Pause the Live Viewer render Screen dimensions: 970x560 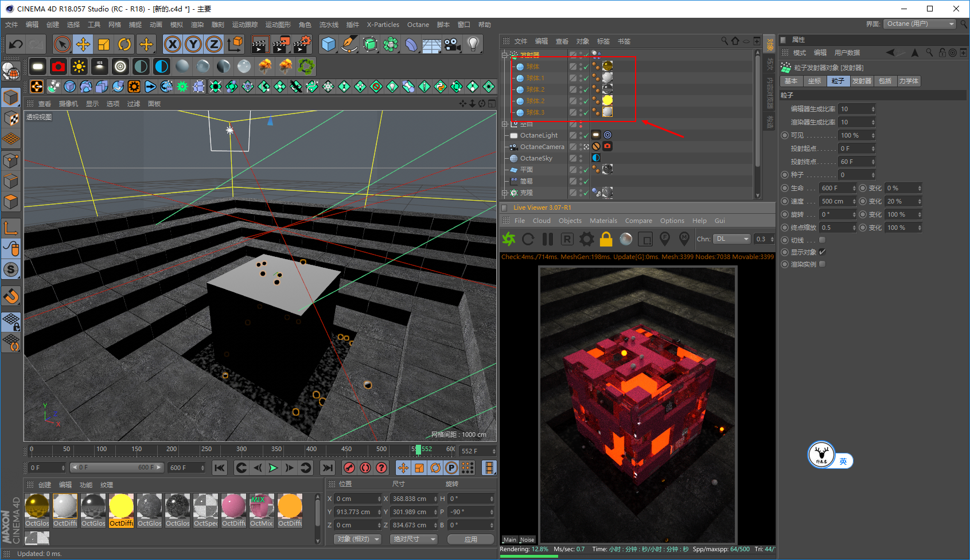[x=548, y=239]
